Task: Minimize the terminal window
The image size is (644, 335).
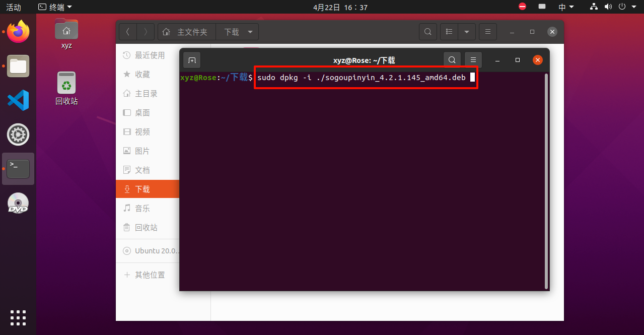Action: tap(497, 60)
